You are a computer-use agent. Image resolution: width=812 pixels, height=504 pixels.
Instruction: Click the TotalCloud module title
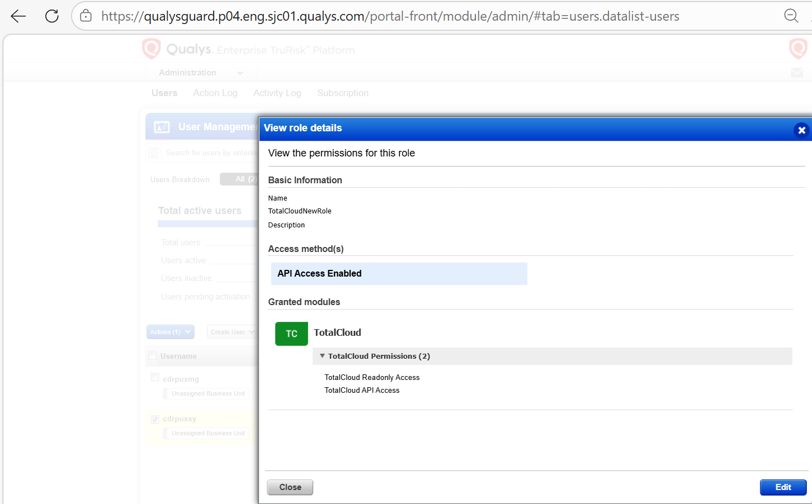coord(337,332)
